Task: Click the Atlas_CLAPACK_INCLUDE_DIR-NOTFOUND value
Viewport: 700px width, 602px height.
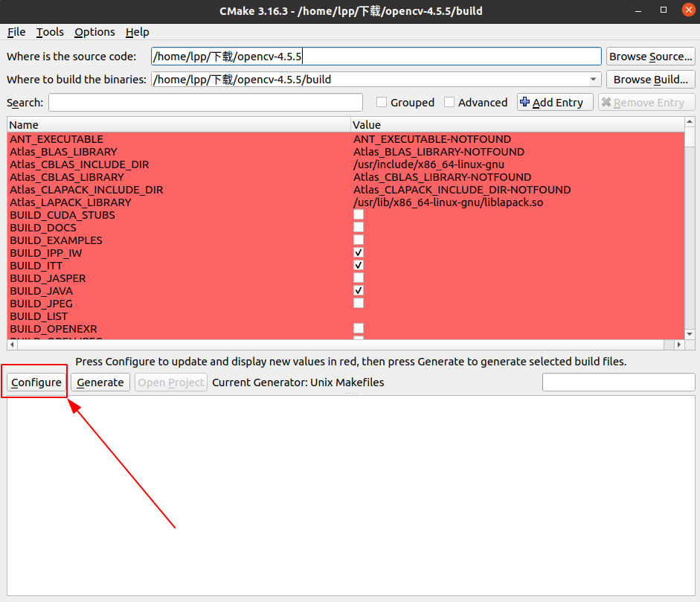Action: [x=462, y=190]
